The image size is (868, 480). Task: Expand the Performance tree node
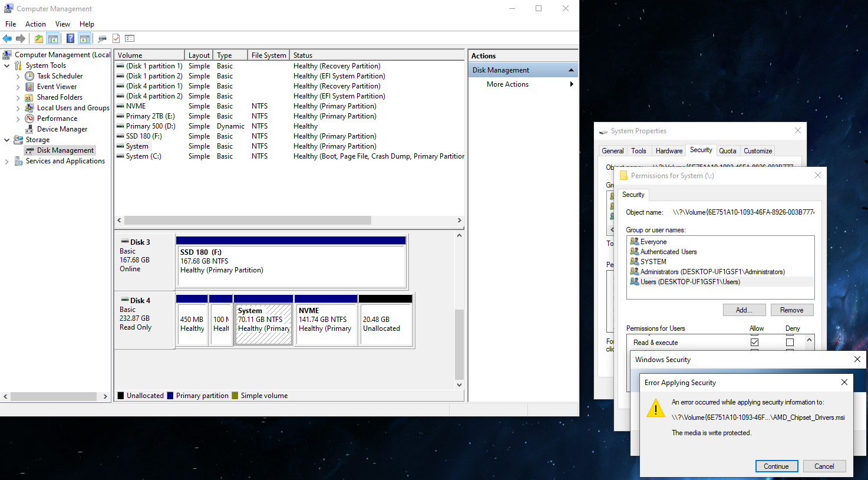point(18,119)
